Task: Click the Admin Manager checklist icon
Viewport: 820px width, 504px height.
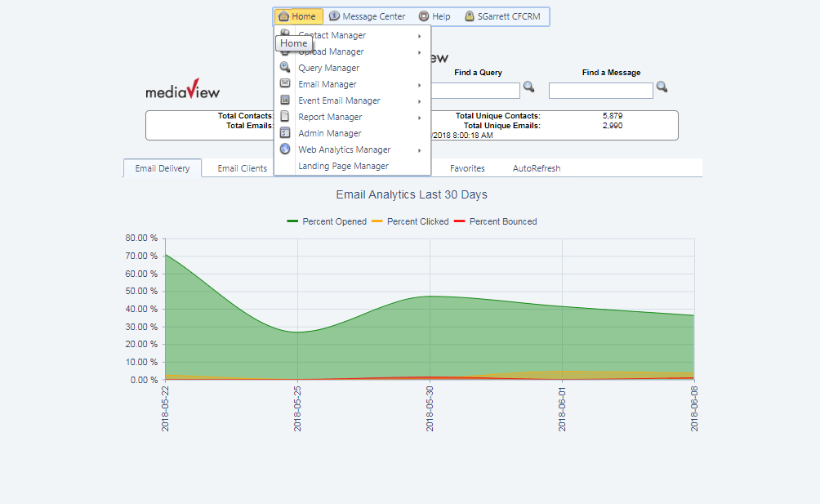Action: tap(285, 133)
